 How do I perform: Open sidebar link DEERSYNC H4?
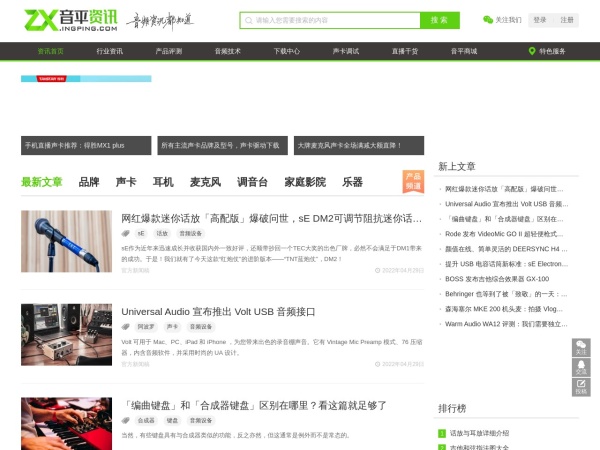point(506,249)
